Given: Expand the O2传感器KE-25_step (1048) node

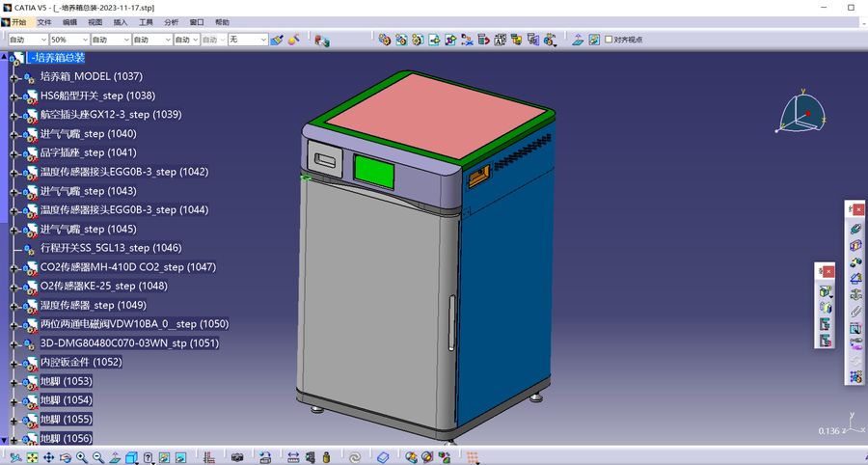Looking at the screenshot, I should (x=14, y=287).
